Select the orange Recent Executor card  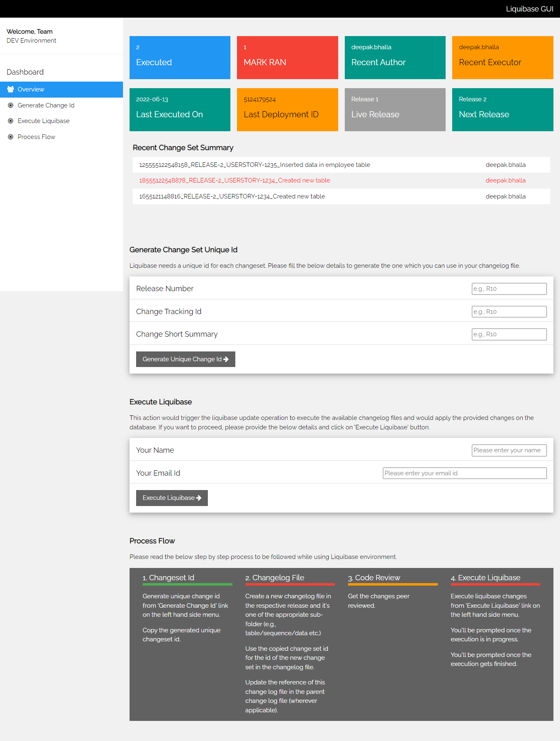pyautogui.click(x=503, y=57)
